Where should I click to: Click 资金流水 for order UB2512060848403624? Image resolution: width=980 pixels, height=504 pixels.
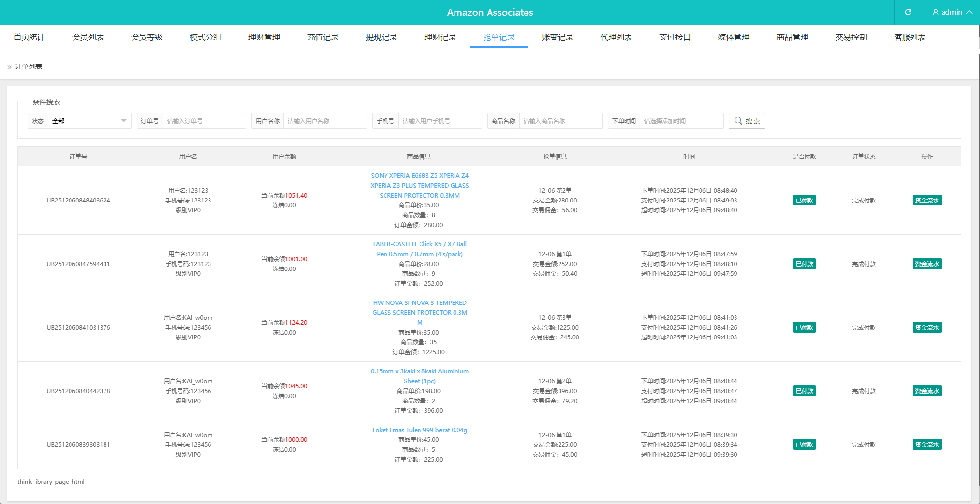[927, 200]
